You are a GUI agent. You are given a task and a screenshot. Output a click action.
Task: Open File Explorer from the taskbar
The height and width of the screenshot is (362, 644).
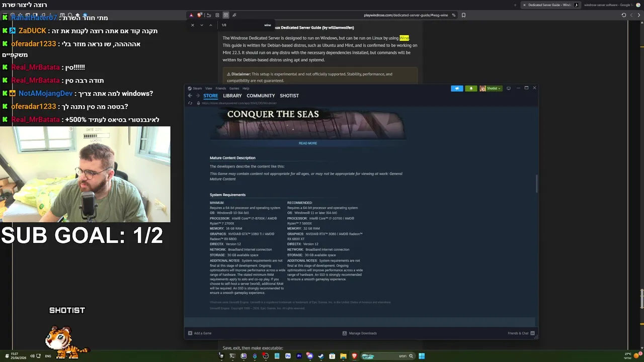(343, 356)
